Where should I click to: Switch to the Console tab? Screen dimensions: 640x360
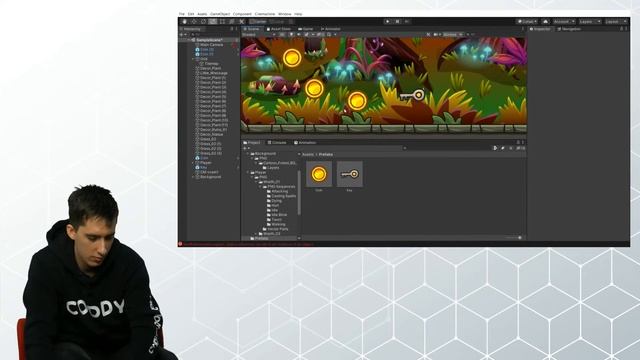point(277,142)
